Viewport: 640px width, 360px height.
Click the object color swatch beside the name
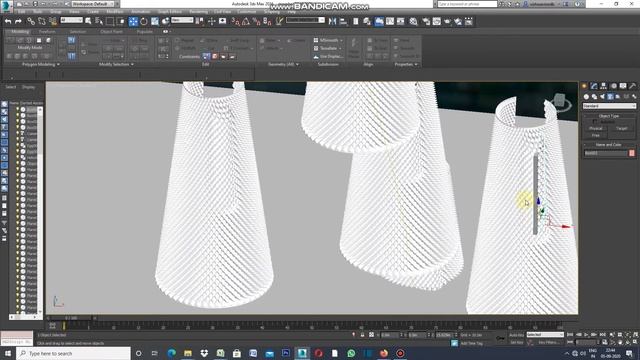pyautogui.click(x=632, y=153)
